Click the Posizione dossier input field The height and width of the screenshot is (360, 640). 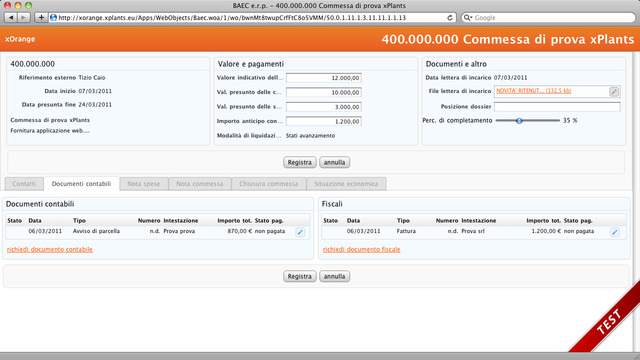tap(557, 107)
